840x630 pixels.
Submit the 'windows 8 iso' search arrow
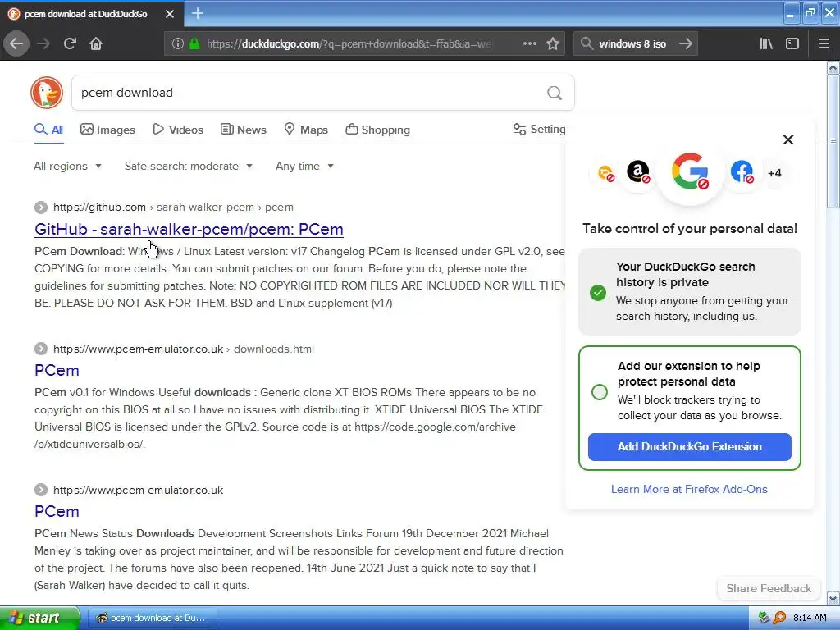(x=686, y=43)
